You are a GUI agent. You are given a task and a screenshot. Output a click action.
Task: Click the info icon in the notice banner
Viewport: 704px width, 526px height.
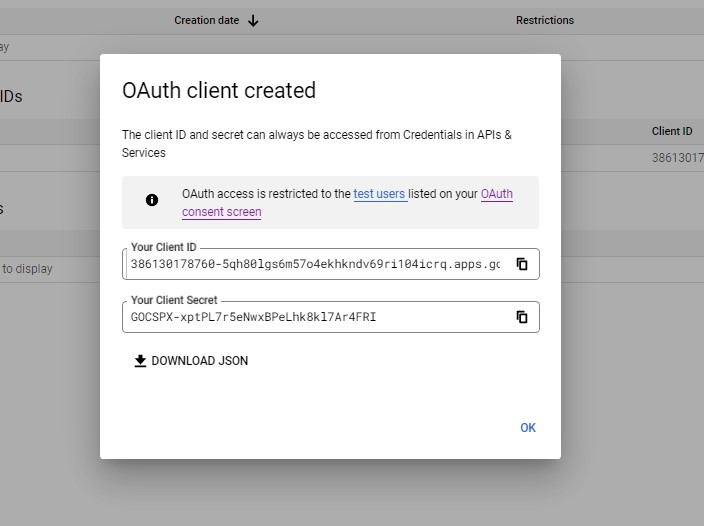pos(152,200)
